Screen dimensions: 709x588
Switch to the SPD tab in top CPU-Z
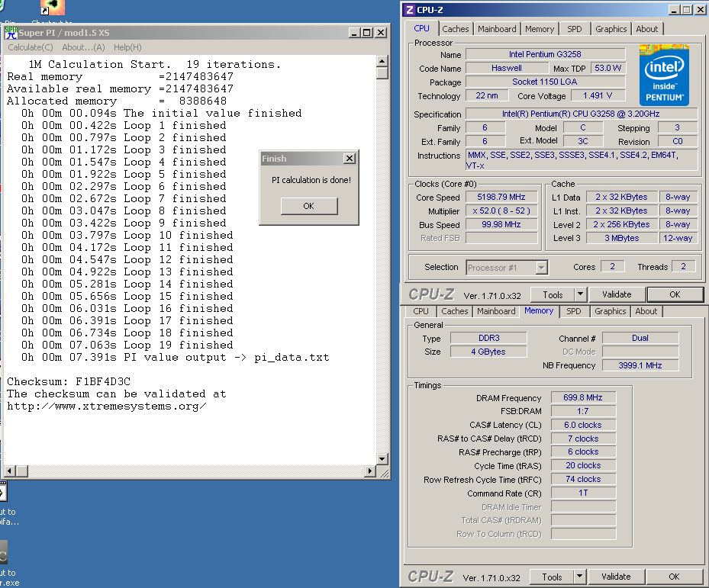[x=574, y=29]
